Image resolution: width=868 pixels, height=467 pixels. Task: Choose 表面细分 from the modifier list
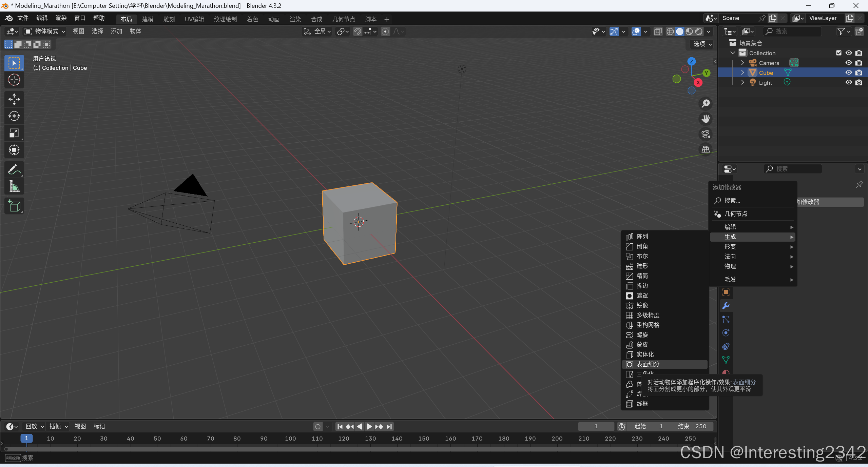pos(648,364)
